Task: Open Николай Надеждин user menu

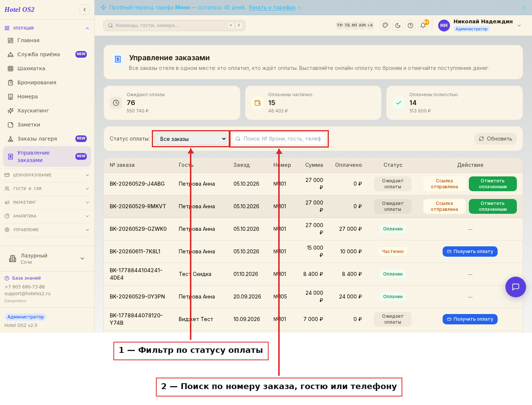Action: click(480, 25)
